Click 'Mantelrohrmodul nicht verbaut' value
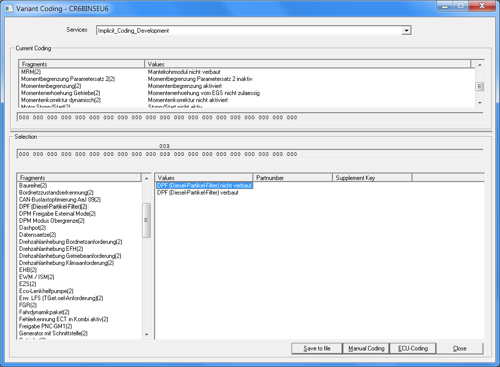 pyautogui.click(x=184, y=72)
